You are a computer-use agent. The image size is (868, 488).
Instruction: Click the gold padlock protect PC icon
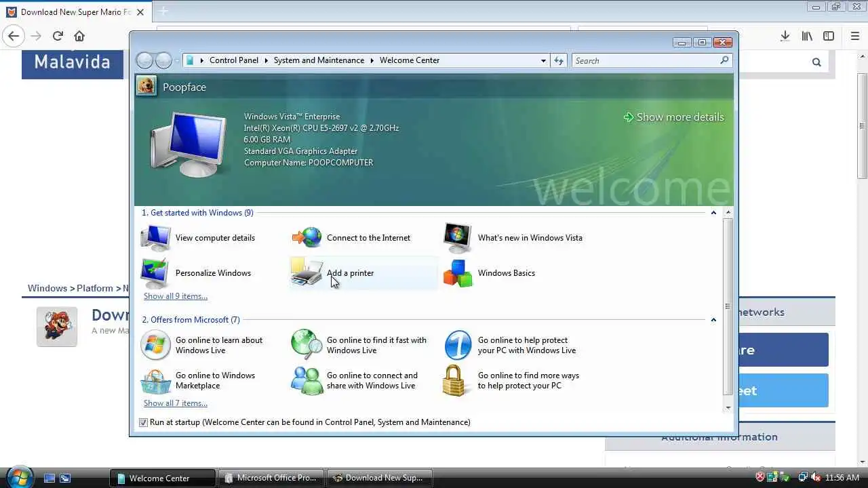point(455,380)
